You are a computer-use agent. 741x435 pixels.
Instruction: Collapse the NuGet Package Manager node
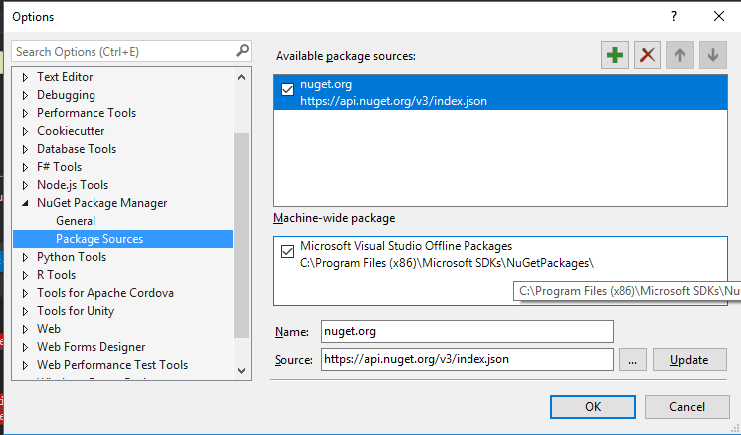click(x=26, y=203)
